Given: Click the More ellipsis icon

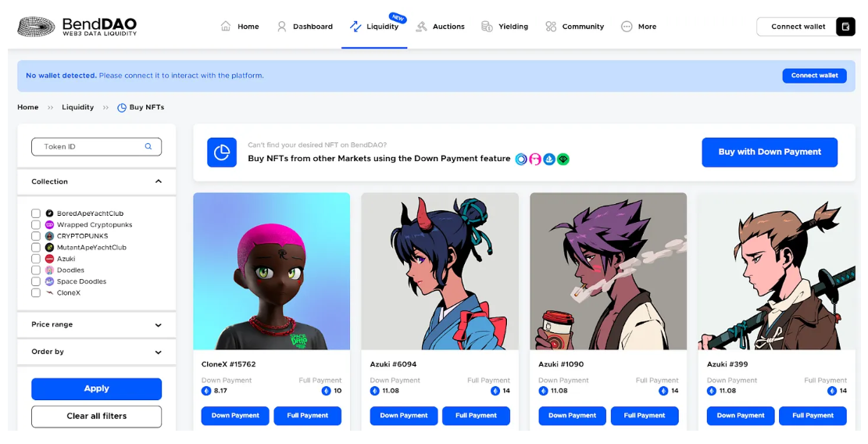Looking at the screenshot, I should point(627,26).
